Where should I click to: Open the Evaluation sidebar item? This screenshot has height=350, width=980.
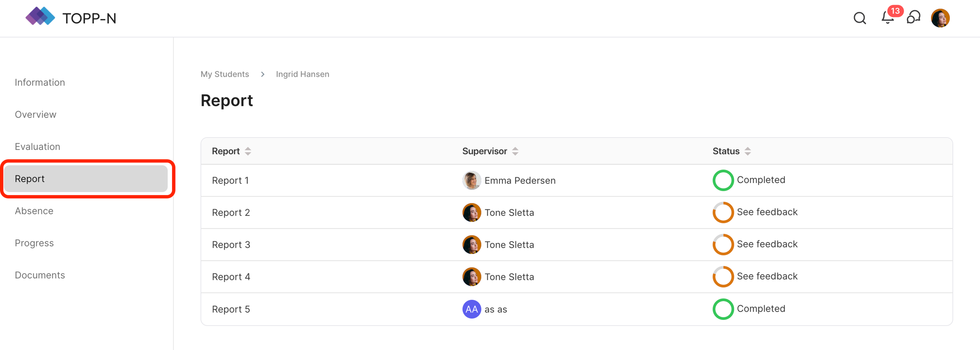point(37,147)
